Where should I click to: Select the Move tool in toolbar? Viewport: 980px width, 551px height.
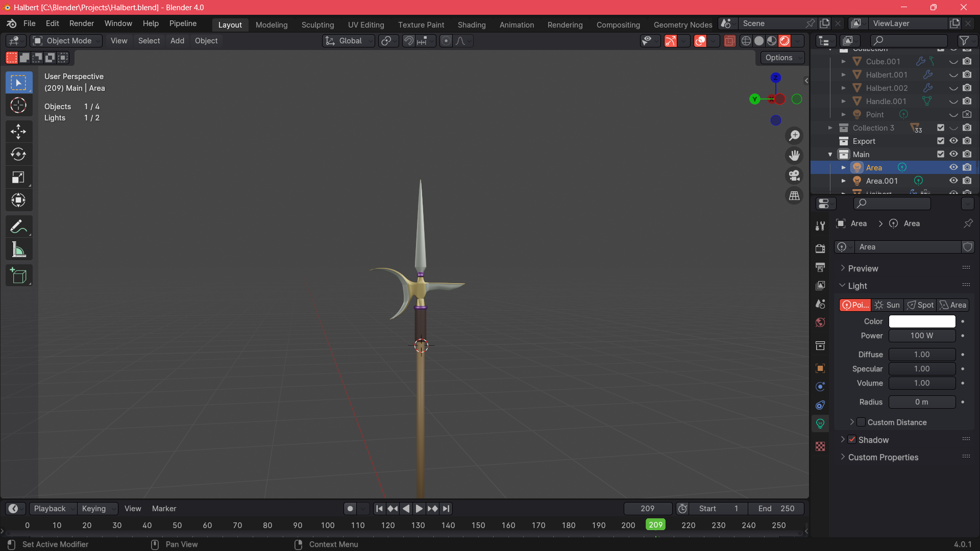tap(18, 132)
